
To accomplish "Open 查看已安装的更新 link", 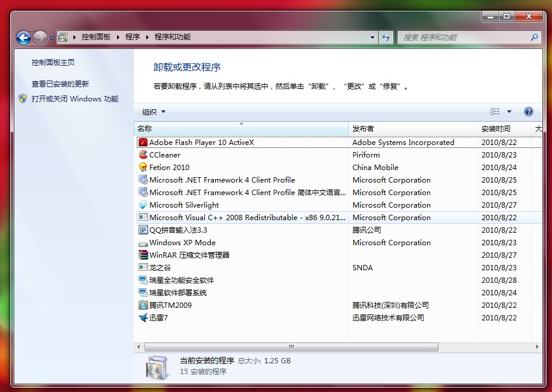I will pos(60,84).
